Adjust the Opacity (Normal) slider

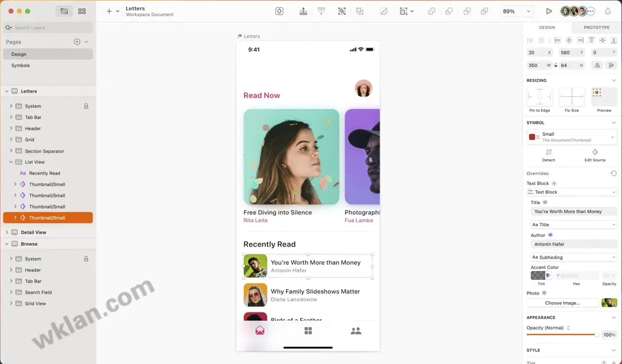click(563, 335)
